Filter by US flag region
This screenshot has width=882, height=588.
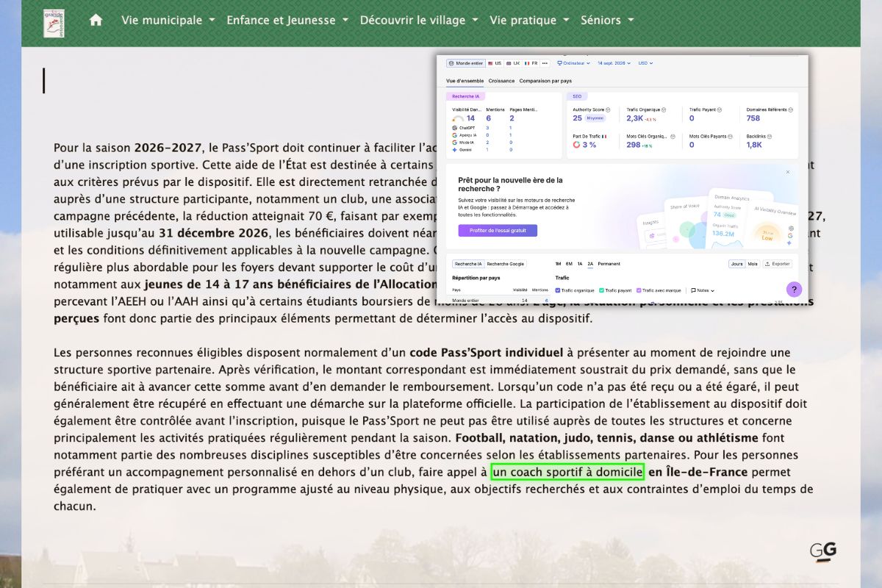(494, 63)
